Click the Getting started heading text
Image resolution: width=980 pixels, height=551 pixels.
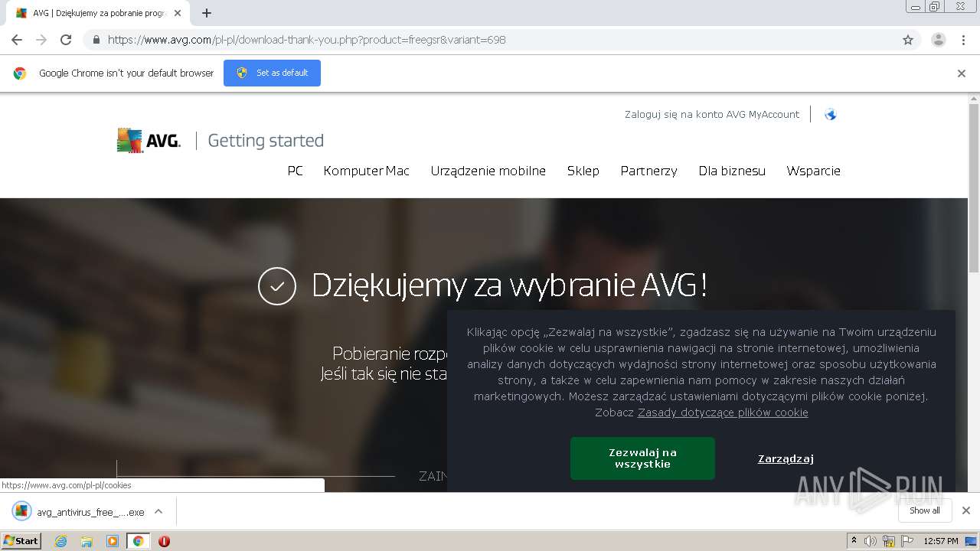click(x=266, y=141)
